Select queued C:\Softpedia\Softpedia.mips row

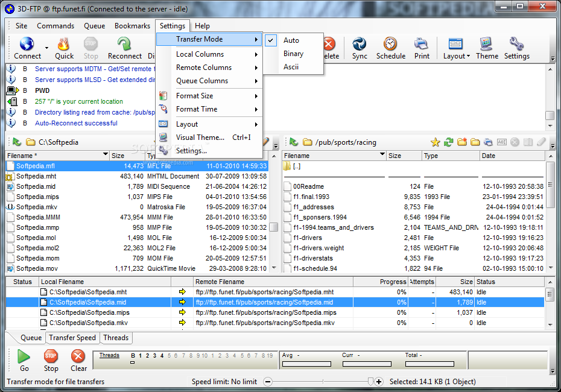pyautogui.click(x=275, y=312)
